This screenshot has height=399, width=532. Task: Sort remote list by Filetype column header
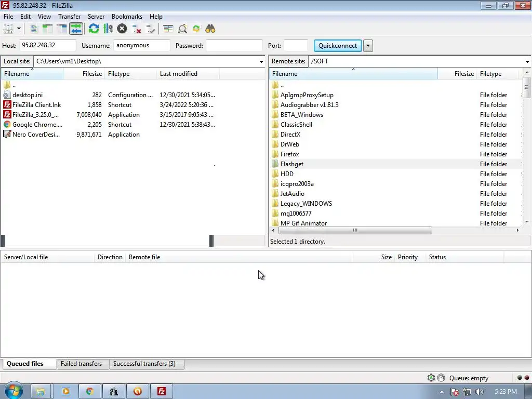coord(497,74)
